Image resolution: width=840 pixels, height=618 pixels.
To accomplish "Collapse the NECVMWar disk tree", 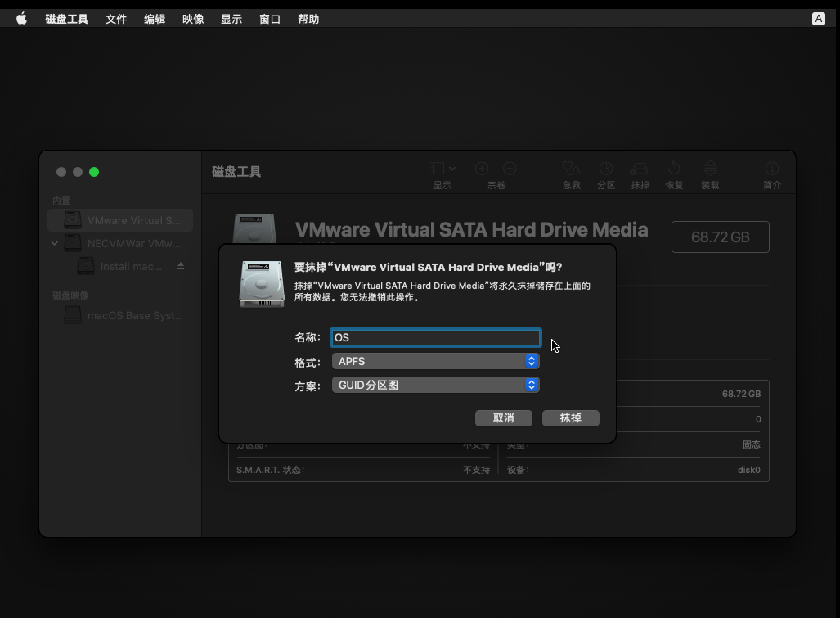I will tap(55, 243).
